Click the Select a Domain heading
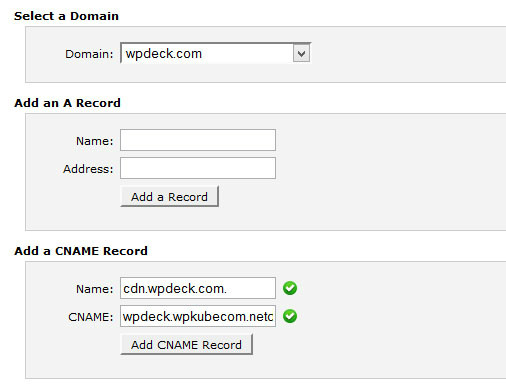The height and width of the screenshot is (392, 506). [x=66, y=16]
